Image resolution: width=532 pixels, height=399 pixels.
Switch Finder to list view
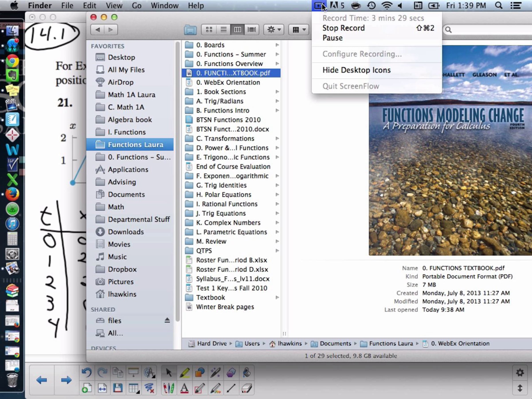[x=223, y=29]
